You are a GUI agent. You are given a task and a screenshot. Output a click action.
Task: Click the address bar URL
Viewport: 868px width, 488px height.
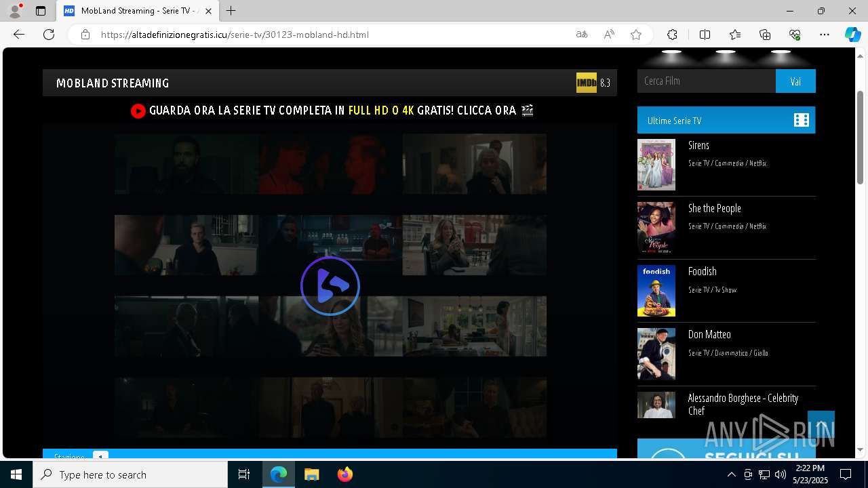tap(235, 35)
